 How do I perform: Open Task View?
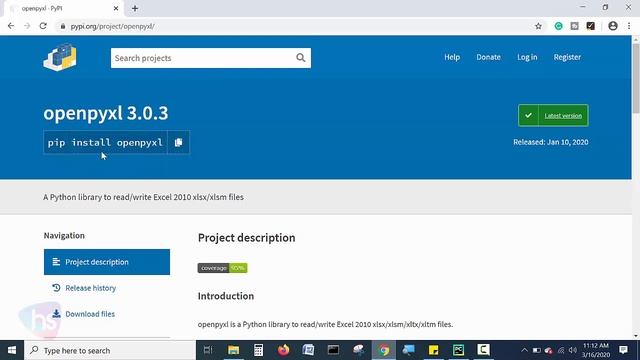click(208, 350)
